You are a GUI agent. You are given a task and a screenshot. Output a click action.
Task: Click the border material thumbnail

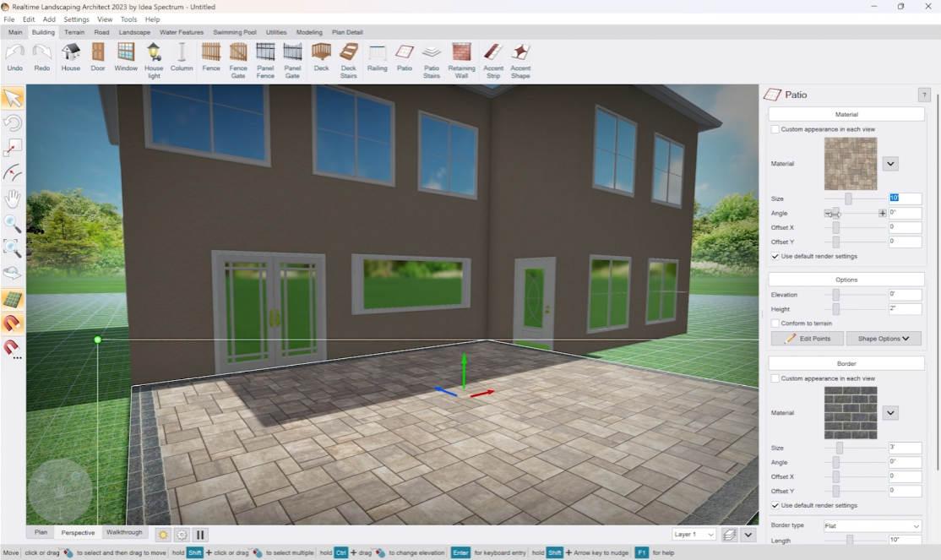851,412
